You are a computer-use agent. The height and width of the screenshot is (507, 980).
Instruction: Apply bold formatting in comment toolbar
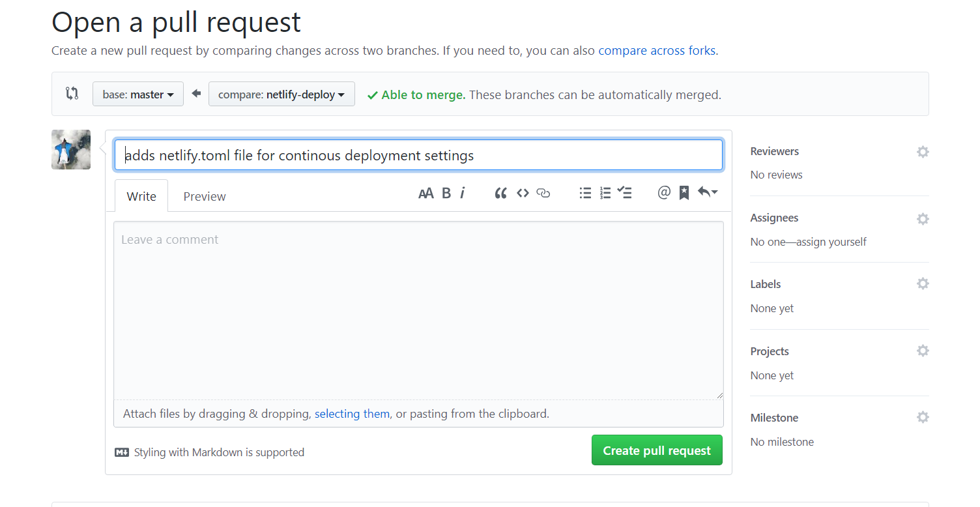click(446, 193)
